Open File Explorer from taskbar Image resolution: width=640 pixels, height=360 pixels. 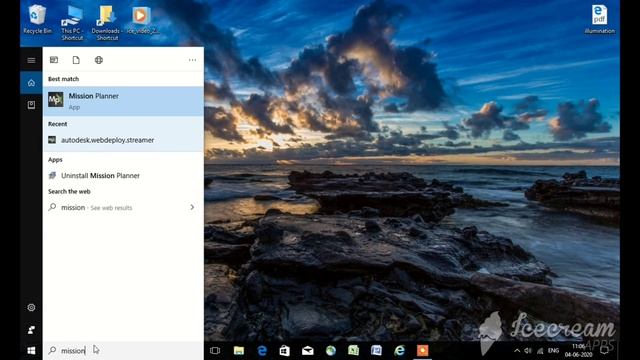point(239,351)
